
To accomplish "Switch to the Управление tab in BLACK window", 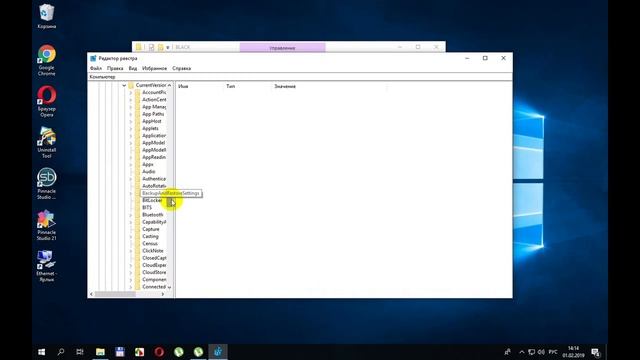I will 282,48.
